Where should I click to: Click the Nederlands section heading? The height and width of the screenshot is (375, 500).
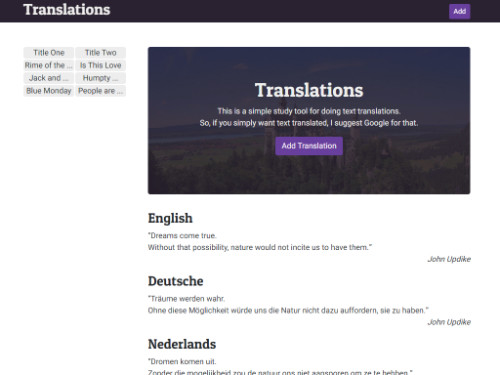[x=182, y=344]
